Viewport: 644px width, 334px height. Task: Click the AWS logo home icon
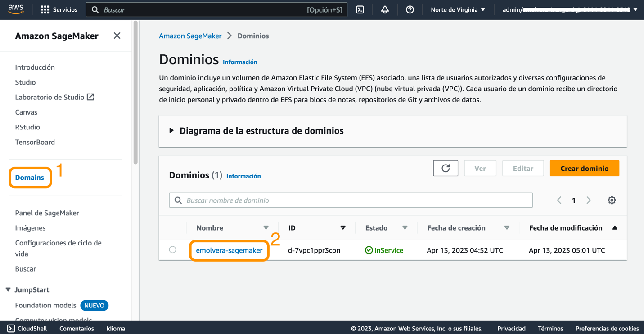pos(16,9)
